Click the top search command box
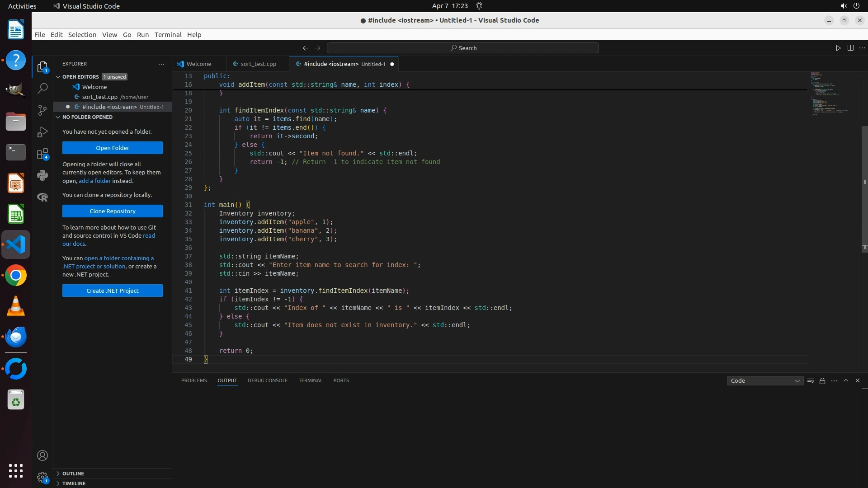Screen dimensions: 868x488 tap(463, 48)
